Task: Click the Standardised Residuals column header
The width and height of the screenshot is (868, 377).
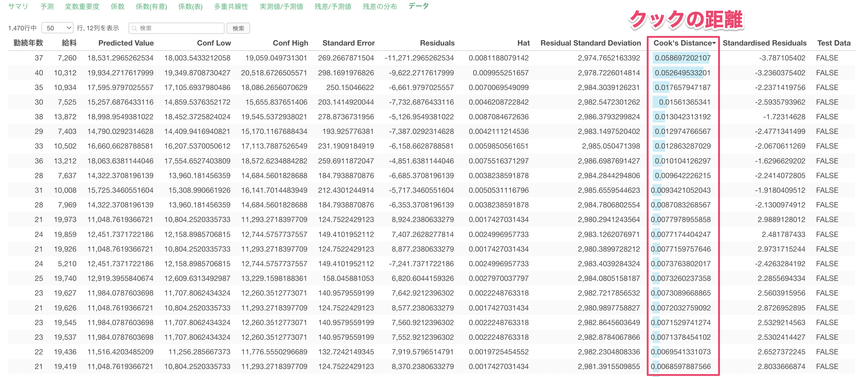Action: point(764,43)
